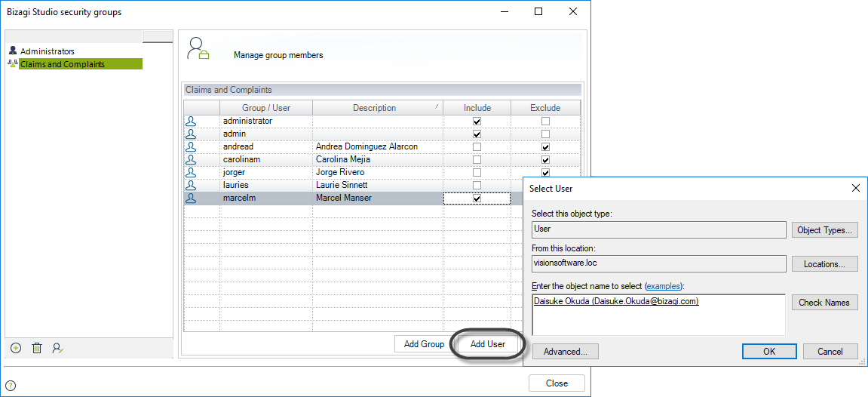This screenshot has height=397, width=868.
Task: Cancel the Select User dialog
Action: tap(830, 351)
